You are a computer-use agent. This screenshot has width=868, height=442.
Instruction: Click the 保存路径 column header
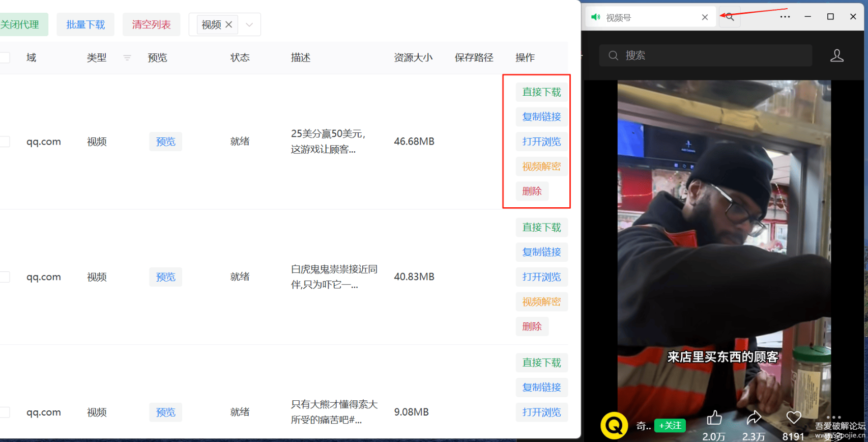coord(474,58)
